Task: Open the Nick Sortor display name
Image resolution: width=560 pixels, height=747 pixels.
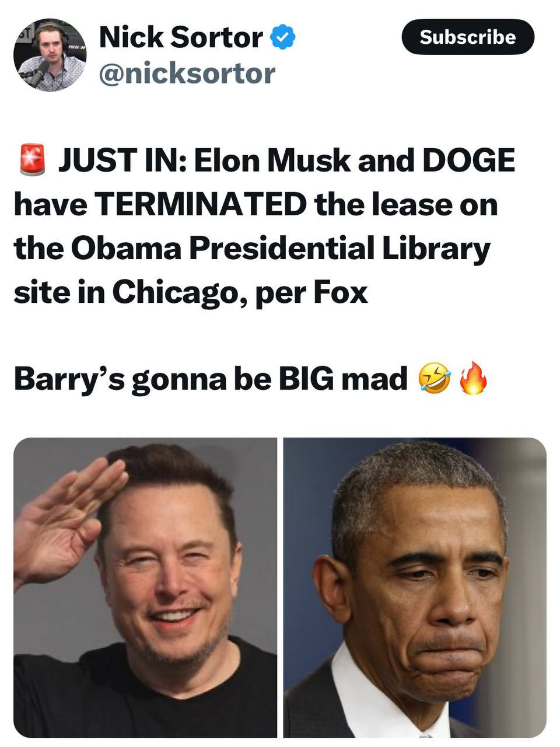Action: point(181,37)
